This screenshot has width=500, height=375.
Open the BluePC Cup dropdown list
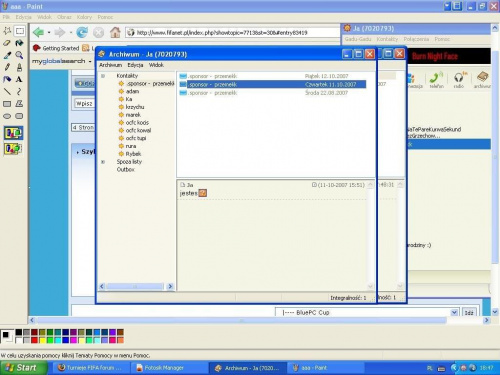[x=454, y=312]
